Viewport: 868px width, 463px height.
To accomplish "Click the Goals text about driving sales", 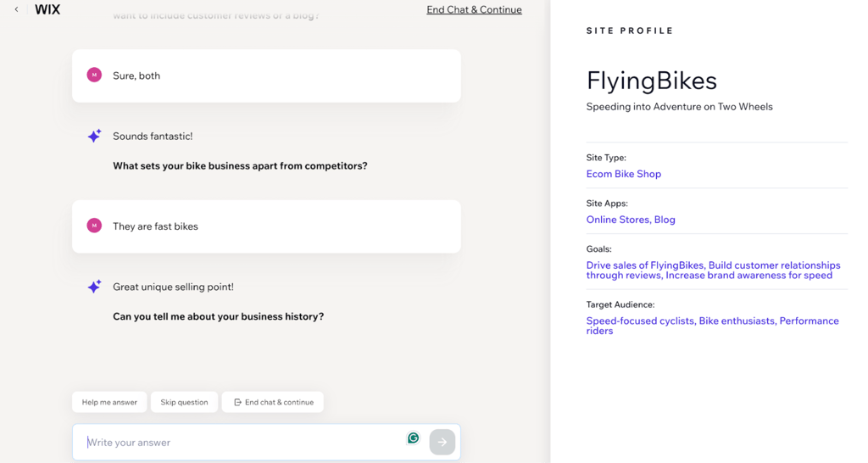I will click(713, 271).
